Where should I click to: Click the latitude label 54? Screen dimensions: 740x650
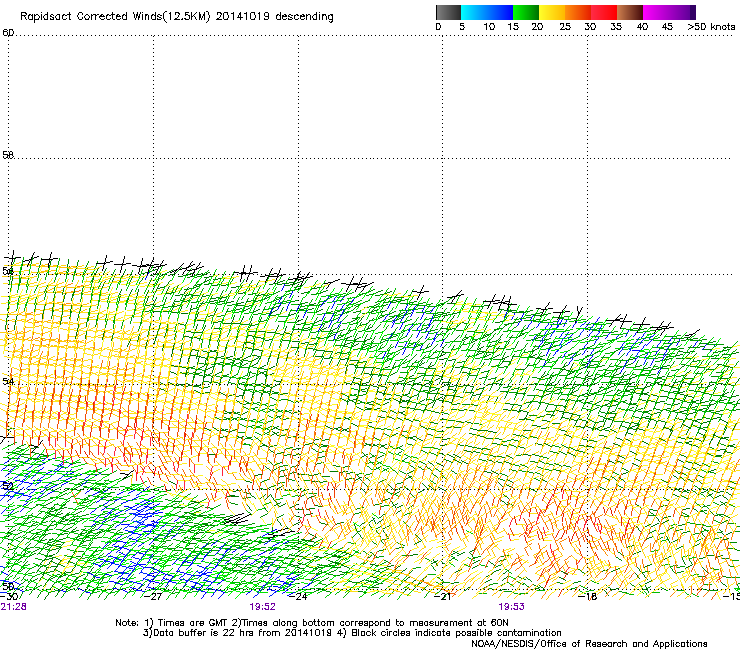8,381
